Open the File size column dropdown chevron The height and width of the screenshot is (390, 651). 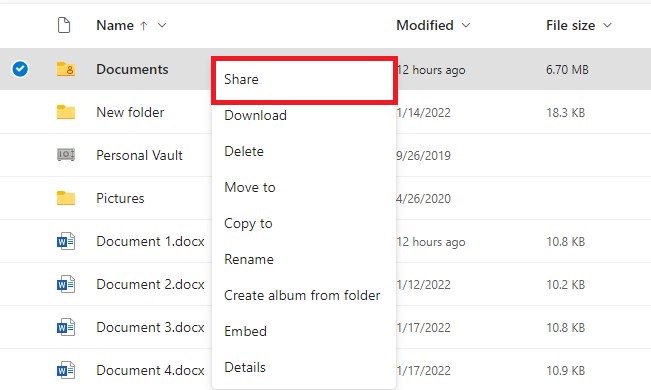(607, 25)
